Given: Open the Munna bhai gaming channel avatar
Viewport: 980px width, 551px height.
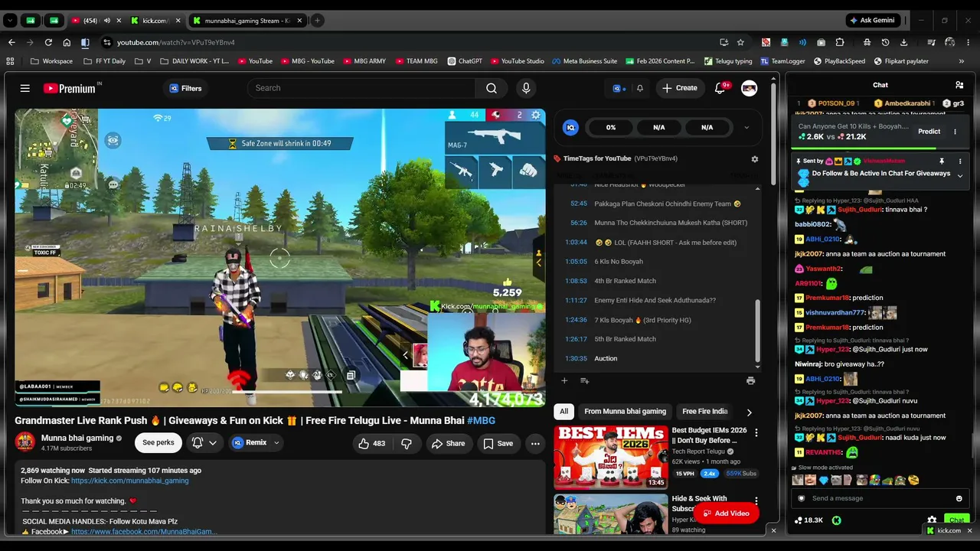Looking at the screenshot, I should pyautogui.click(x=25, y=442).
